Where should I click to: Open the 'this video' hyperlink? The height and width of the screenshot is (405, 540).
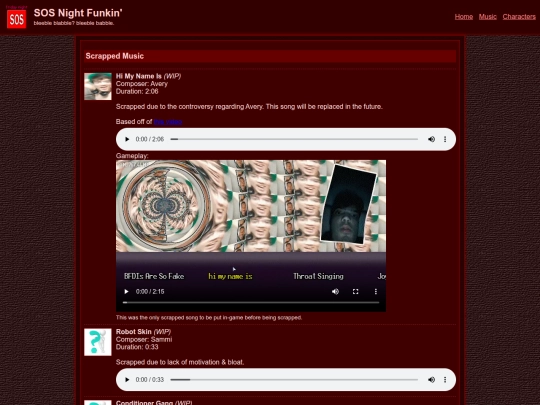coord(168,122)
